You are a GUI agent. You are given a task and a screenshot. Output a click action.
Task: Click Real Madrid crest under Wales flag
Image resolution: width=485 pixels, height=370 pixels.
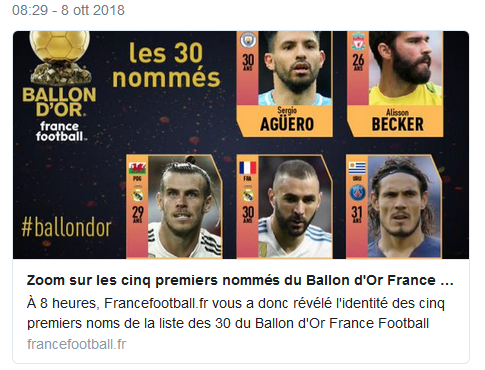(x=138, y=194)
